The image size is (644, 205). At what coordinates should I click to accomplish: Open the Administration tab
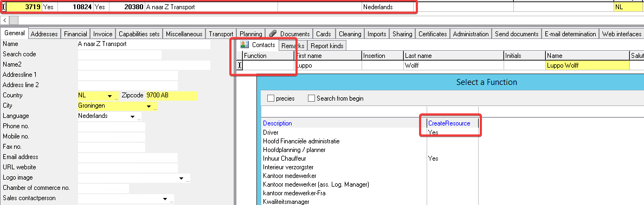point(471,34)
